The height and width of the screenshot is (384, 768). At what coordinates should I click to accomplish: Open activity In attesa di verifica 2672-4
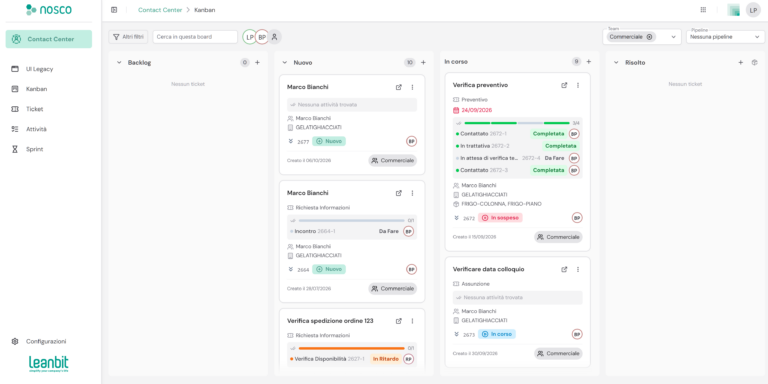[x=517, y=158]
